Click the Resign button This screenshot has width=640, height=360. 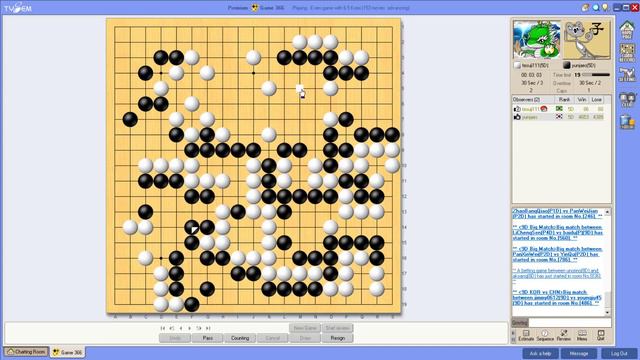[x=338, y=338]
